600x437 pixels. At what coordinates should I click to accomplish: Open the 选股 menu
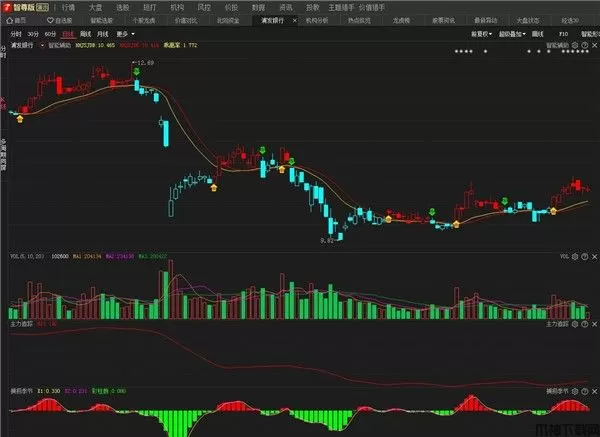tap(122, 7)
